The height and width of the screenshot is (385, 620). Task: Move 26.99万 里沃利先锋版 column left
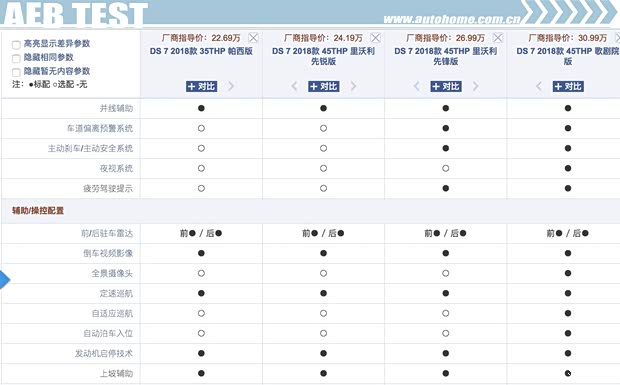(416, 86)
